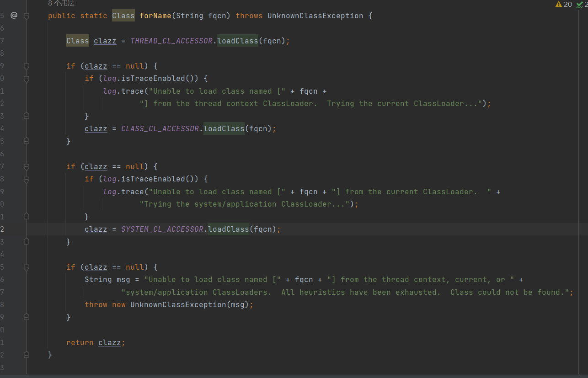Click UnknownClassException in the throws clause
The width and height of the screenshot is (588, 378).
point(315,16)
